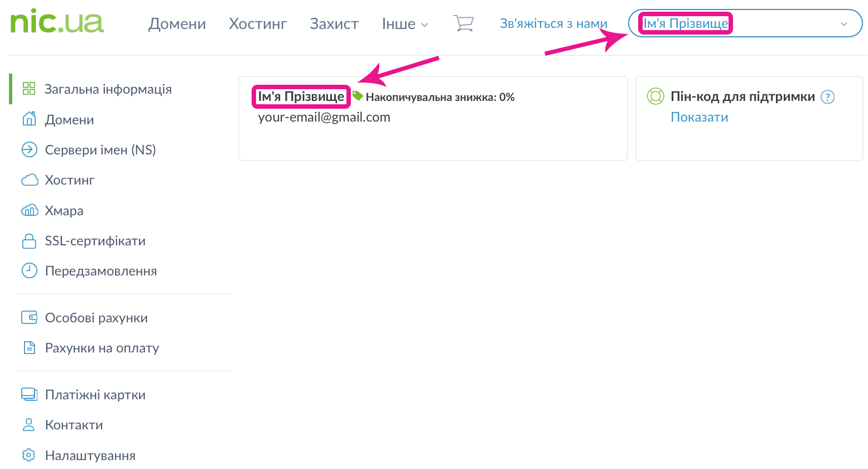Click the SSL-сертифікати padlock icon
Screen dimensions: 868x469
click(x=29, y=241)
